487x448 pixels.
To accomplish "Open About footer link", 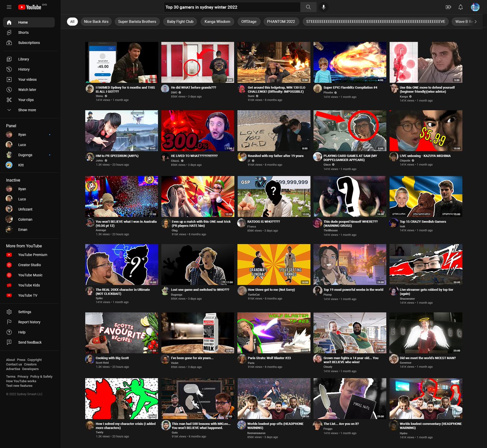I will pyautogui.click(x=11, y=360).
